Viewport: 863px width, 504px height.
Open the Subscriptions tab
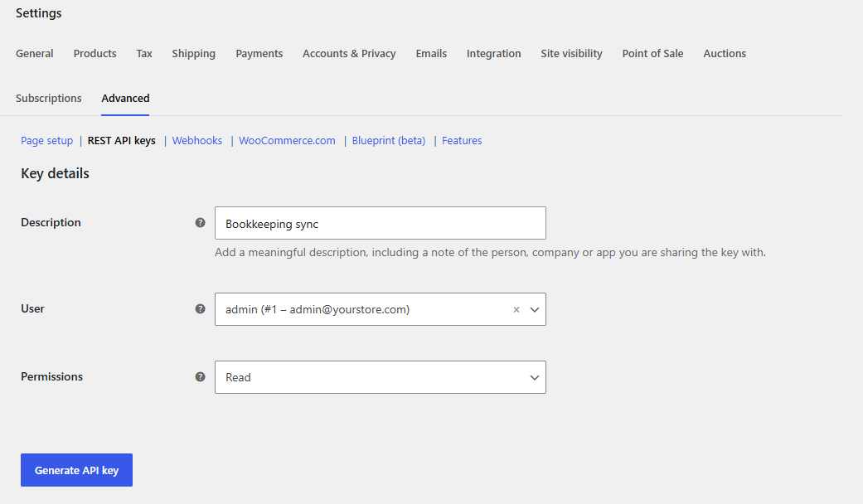(x=48, y=98)
